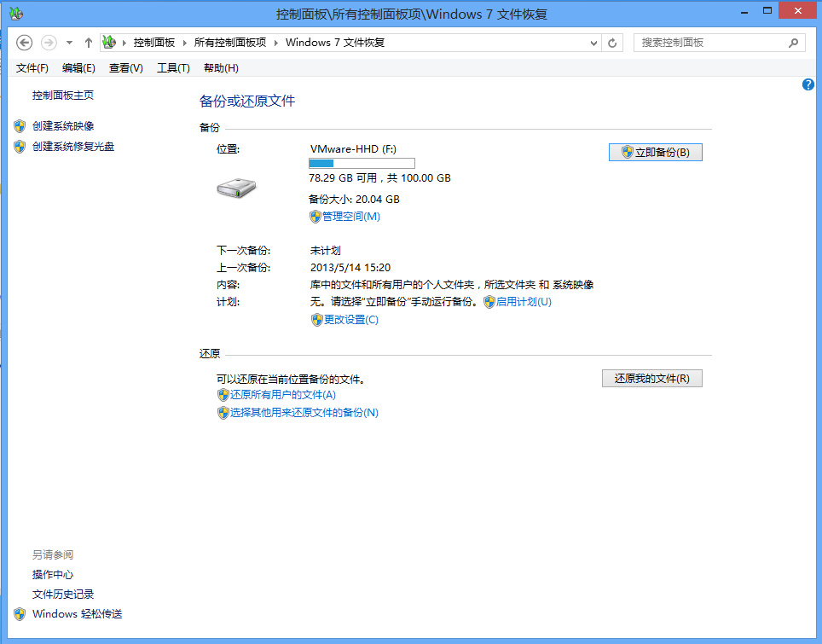
Task: Open the address bar history dropdown
Action: point(593,43)
